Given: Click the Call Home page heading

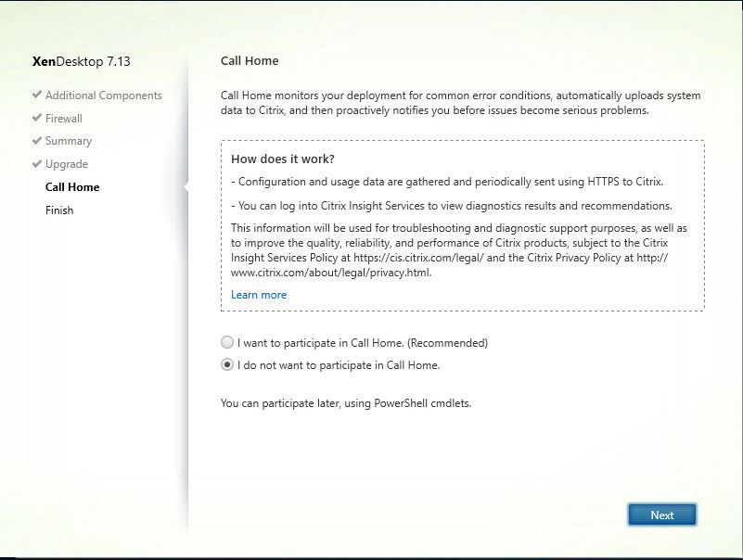Looking at the screenshot, I should tap(250, 61).
